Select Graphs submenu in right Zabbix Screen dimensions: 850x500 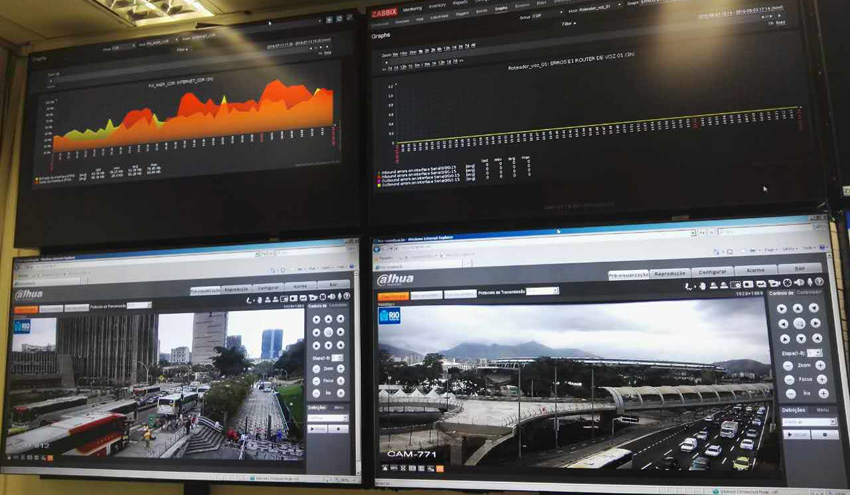click(x=501, y=9)
